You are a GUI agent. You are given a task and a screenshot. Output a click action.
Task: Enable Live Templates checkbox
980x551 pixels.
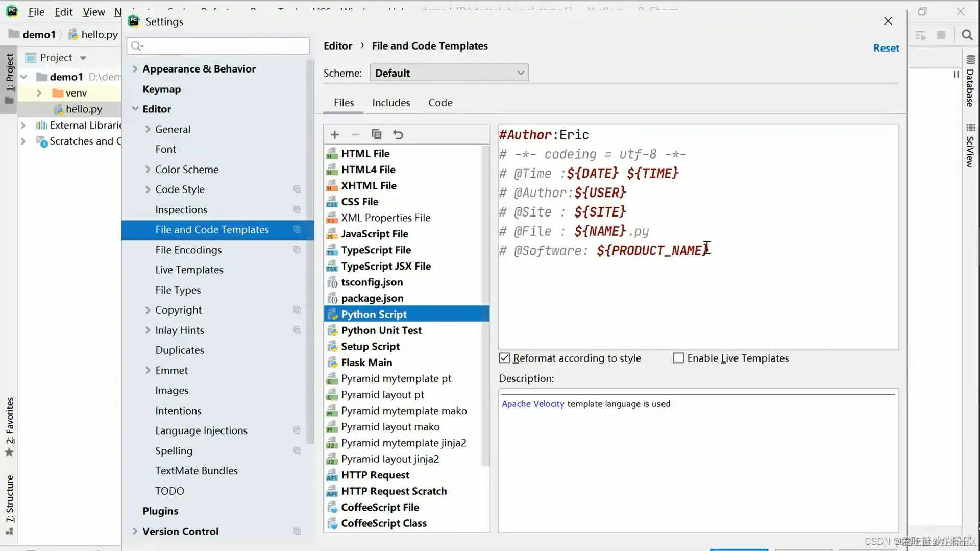678,358
